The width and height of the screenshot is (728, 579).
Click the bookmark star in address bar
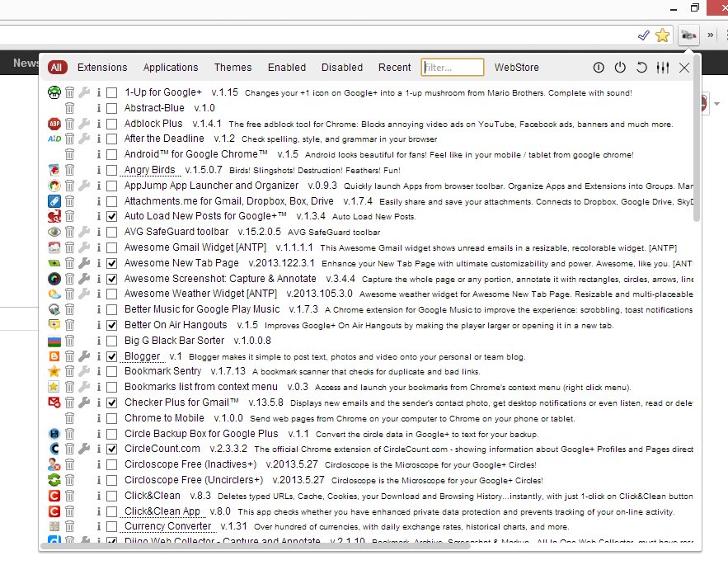tap(663, 35)
